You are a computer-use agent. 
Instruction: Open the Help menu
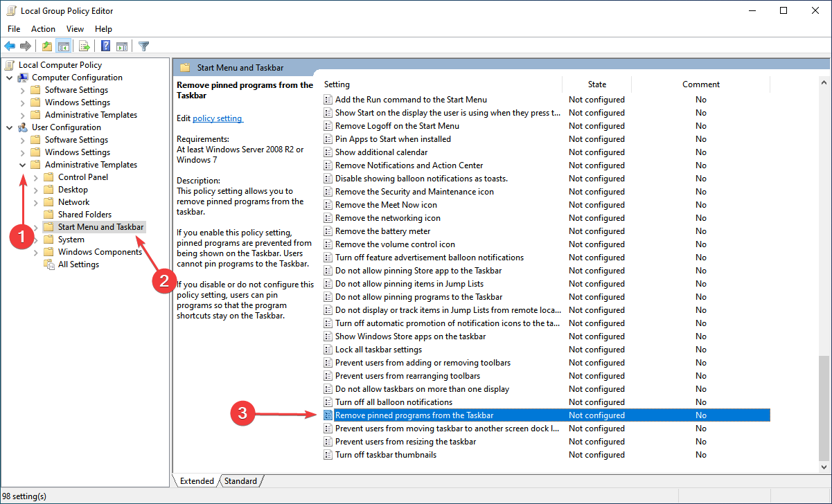[103, 29]
